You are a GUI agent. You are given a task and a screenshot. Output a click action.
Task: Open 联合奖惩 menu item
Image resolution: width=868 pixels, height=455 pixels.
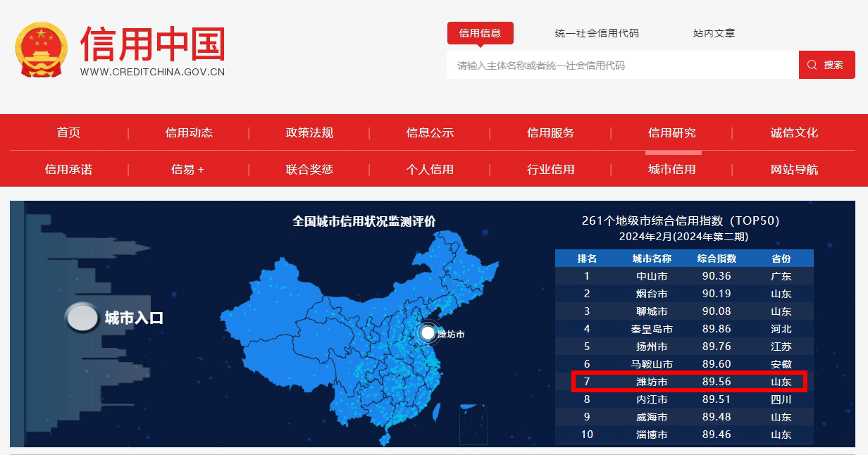coord(309,169)
